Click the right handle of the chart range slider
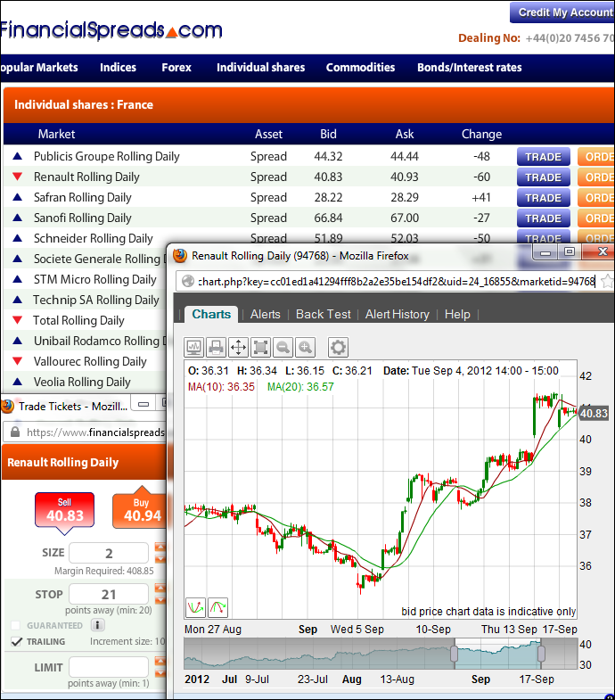This screenshot has height=700, width=615. click(x=541, y=653)
